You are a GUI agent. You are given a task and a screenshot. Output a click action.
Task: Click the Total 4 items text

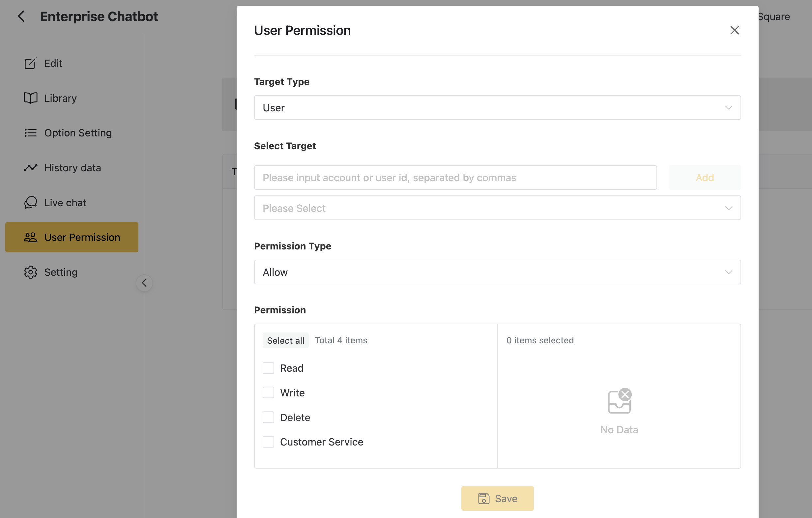pos(341,340)
